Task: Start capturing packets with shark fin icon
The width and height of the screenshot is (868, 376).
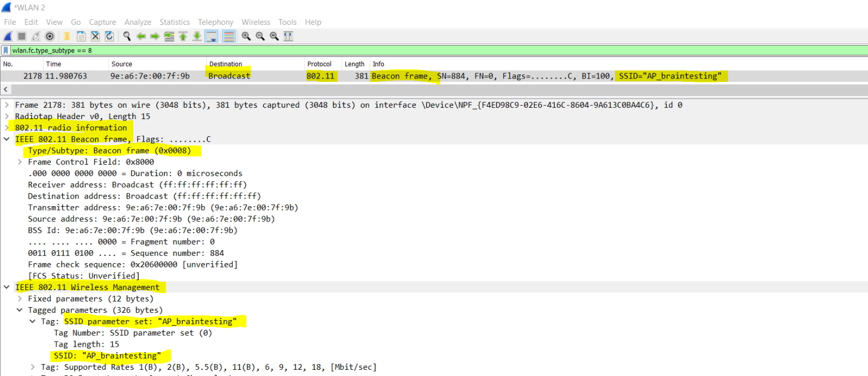Action: tap(8, 36)
